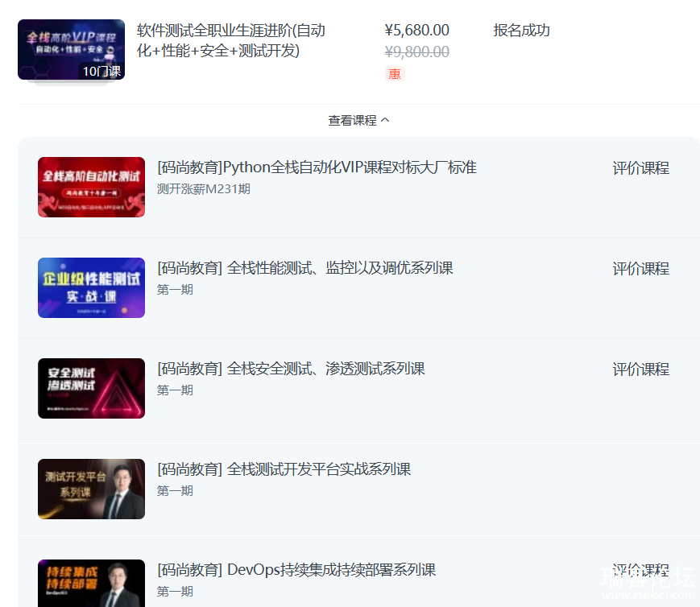
Task: Open the 全栈高阶VIP课程 package thumbnail
Action: tap(72, 50)
